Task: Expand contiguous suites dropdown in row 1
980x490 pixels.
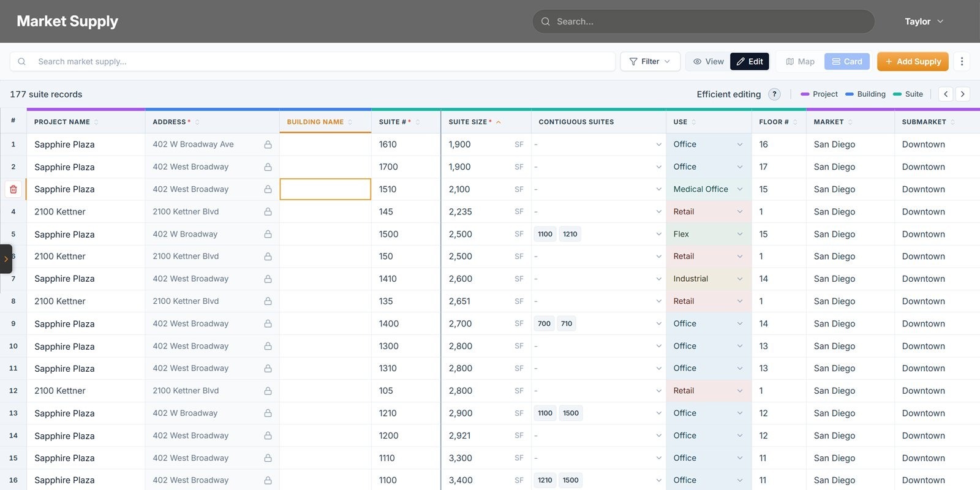Action: coord(658,145)
